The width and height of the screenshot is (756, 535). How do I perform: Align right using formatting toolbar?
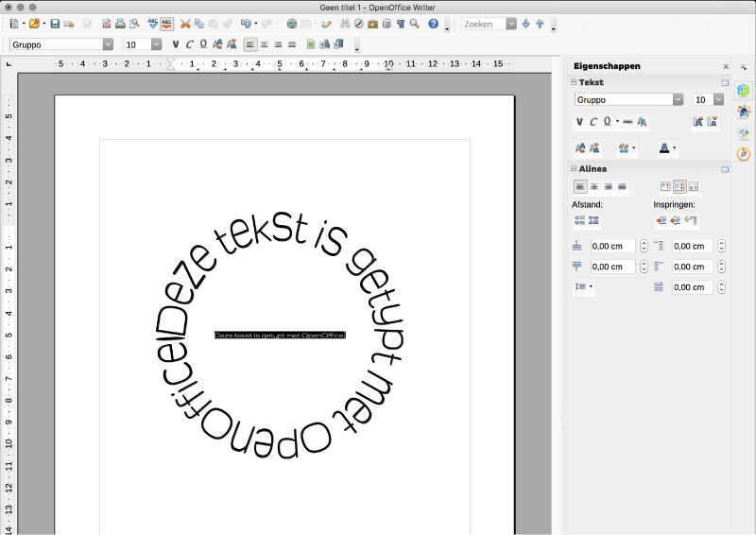[278, 44]
